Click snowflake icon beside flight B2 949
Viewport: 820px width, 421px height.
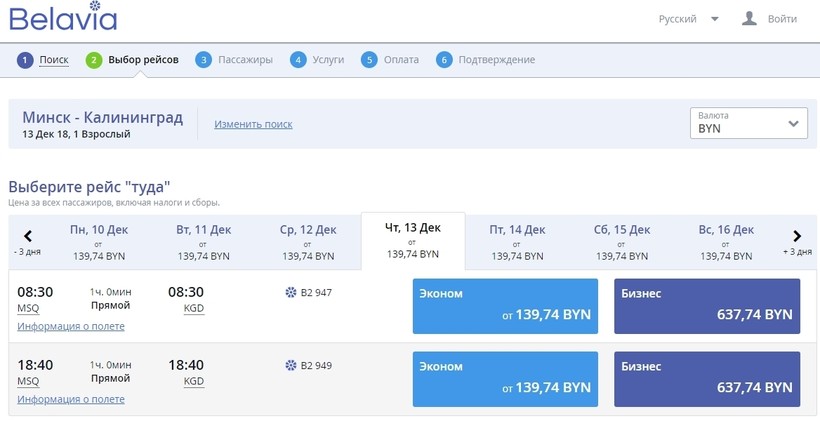(x=291, y=366)
